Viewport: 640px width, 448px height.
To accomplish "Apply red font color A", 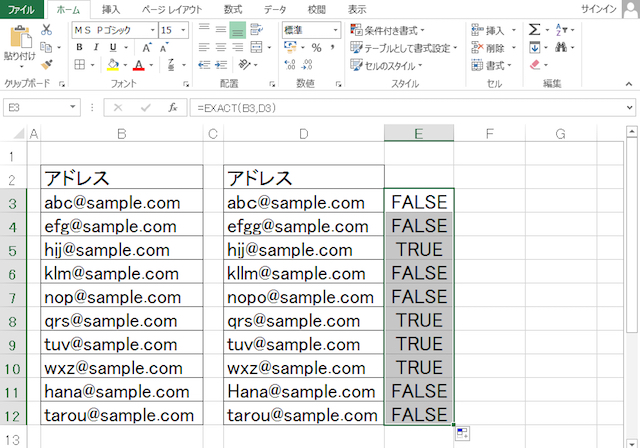I will pos(139,65).
